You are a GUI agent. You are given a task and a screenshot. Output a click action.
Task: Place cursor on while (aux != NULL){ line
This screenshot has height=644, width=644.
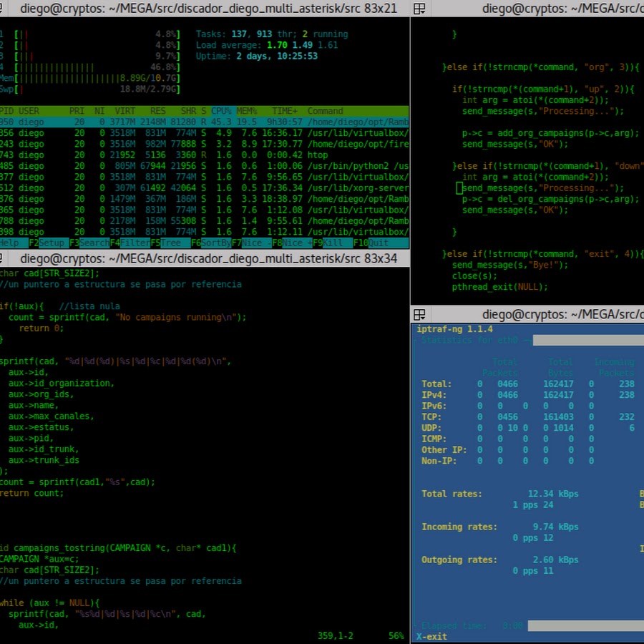49,603
